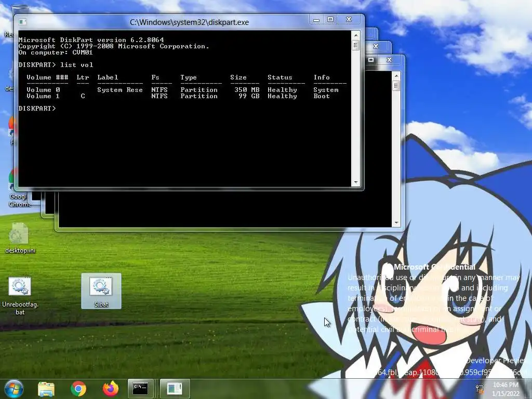Click the '99 GB' size value
This screenshot has height=399, width=532.
249,96
